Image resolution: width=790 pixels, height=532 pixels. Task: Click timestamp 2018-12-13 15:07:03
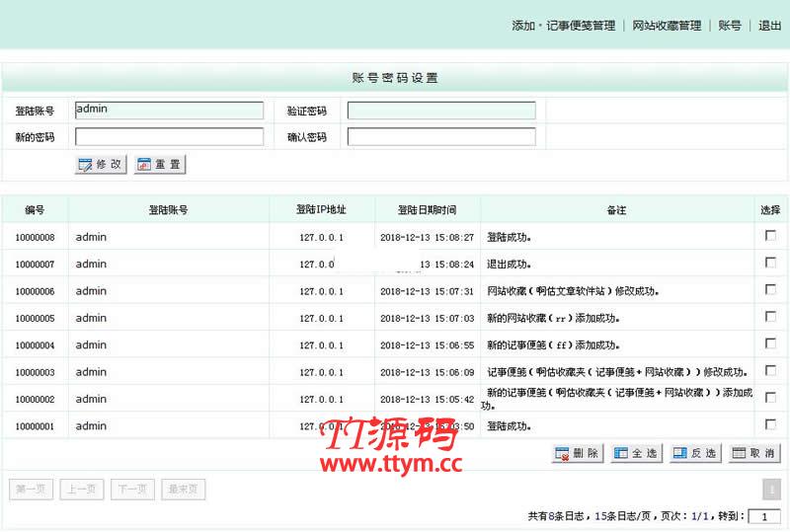pyautogui.click(x=428, y=319)
